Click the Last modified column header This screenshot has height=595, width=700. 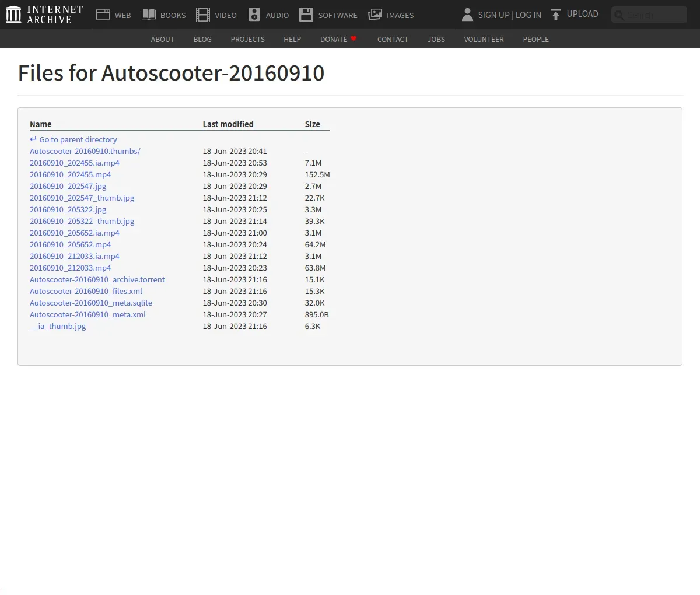click(x=228, y=124)
